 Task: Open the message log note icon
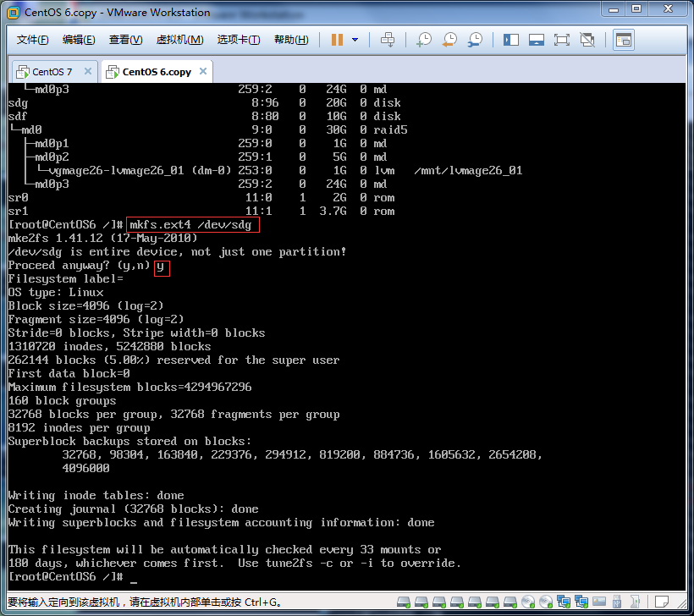(x=662, y=602)
